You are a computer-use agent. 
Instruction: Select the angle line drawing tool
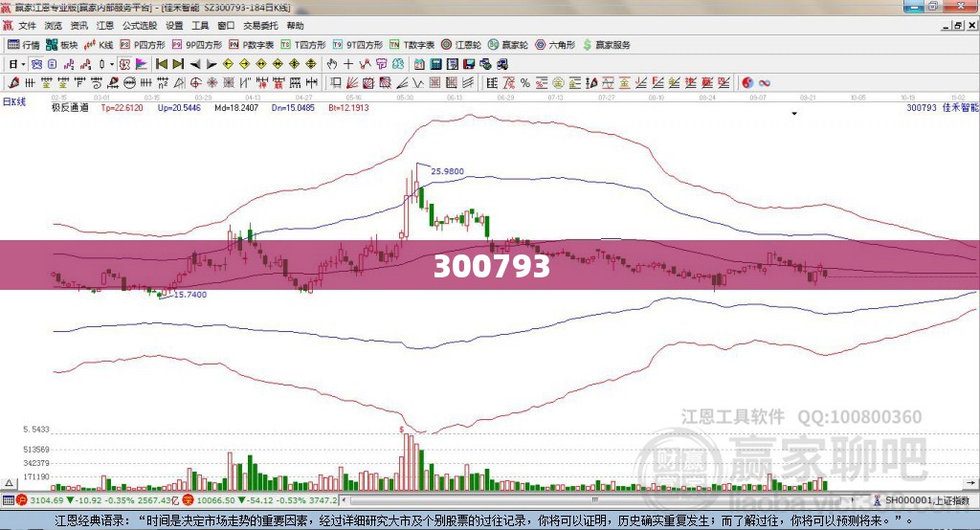point(402,82)
